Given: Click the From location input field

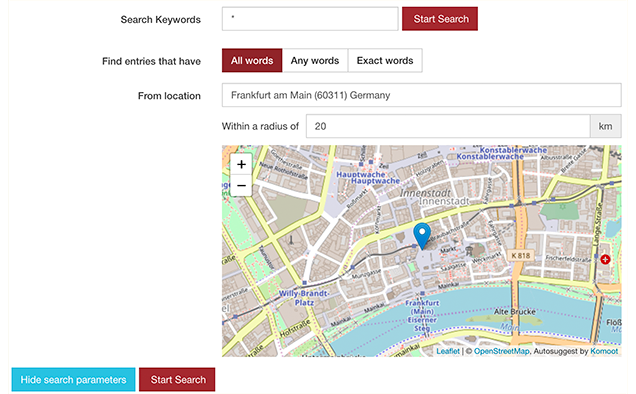Looking at the screenshot, I should pyautogui.click(x=421, y=95).
